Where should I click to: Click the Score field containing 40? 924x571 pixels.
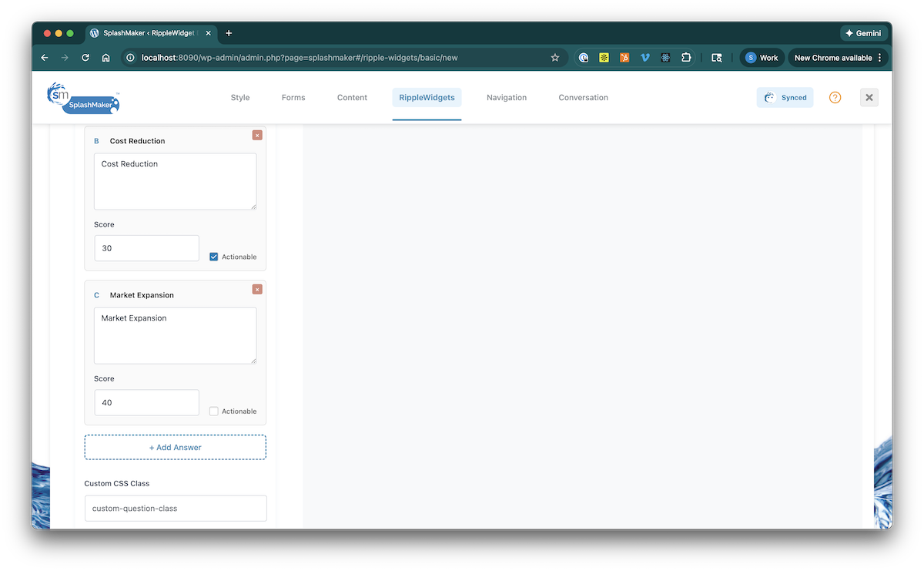[x=146, y=402]
